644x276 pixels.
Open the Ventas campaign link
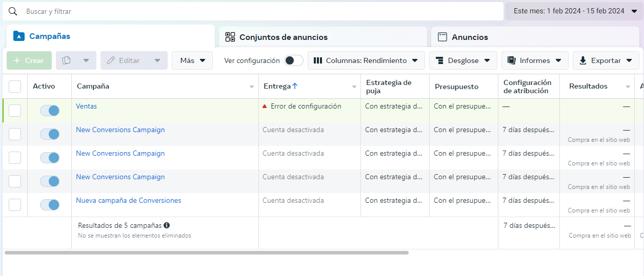(x=86, y=107)
